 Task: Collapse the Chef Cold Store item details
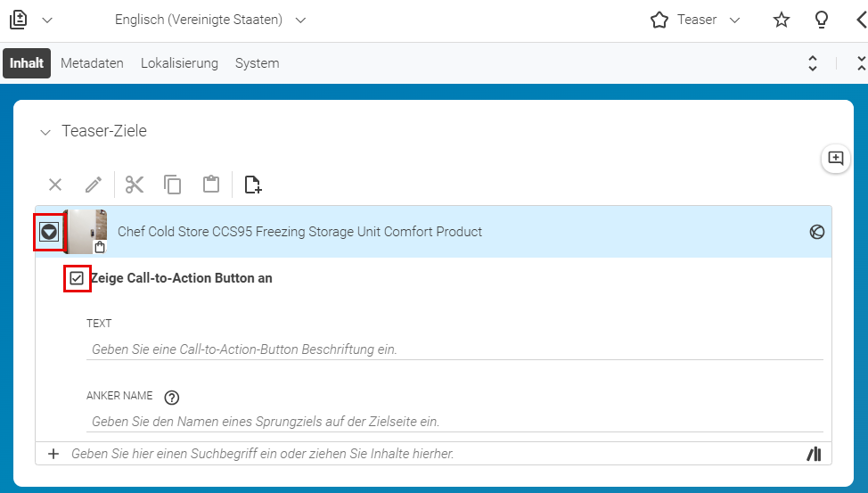pos(49,232)
